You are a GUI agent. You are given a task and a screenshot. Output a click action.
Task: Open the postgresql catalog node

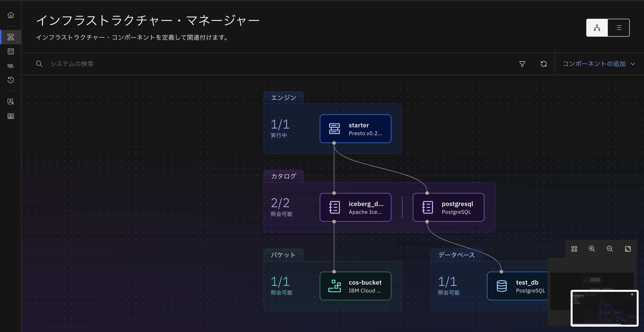(449, 207)
